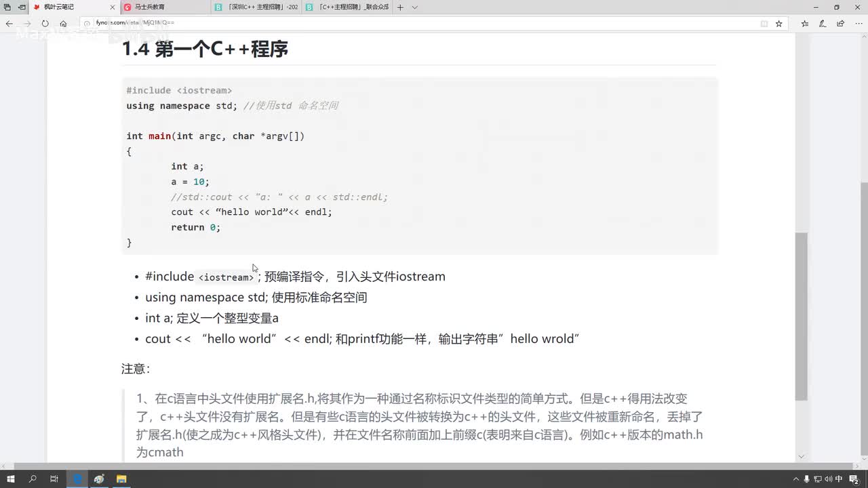868x488 pixels.
Task: Switch to the 马士兵教育 tab
Action: [165, 7]
